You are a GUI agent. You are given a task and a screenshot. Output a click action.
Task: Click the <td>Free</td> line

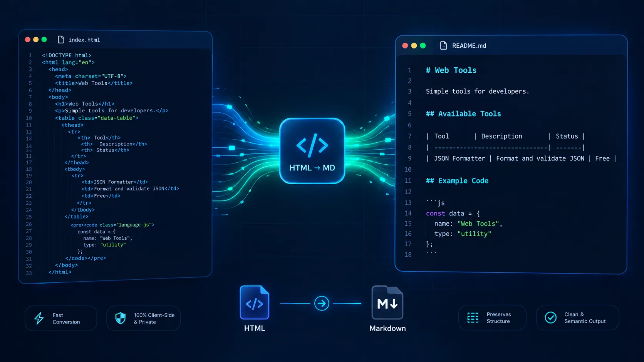click(x=101, y=196)
